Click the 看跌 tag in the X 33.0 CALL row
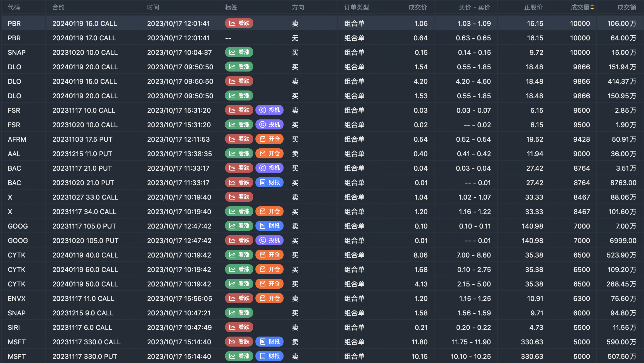Screen dimensions: 644x363 pyautogui.click(x=239, y=197)
